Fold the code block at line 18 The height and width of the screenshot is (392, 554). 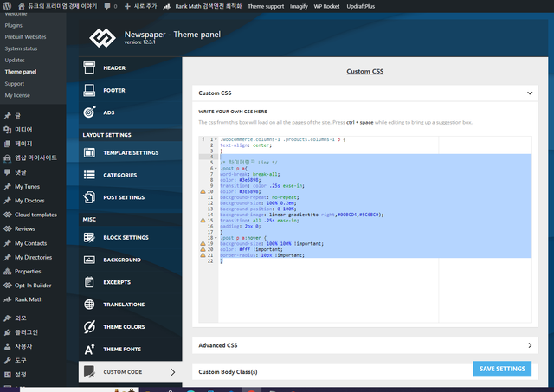tap(216, 238)
